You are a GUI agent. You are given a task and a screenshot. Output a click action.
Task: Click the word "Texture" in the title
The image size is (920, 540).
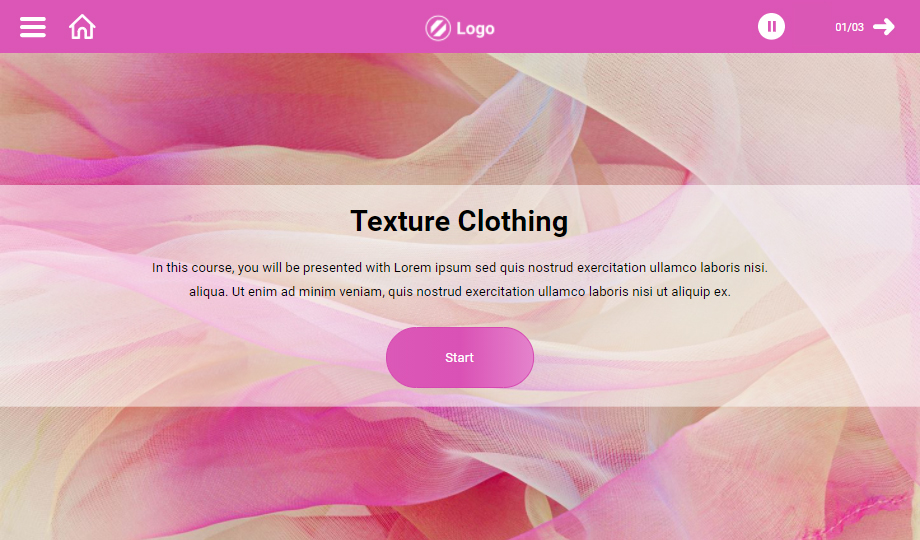(400, 221)
